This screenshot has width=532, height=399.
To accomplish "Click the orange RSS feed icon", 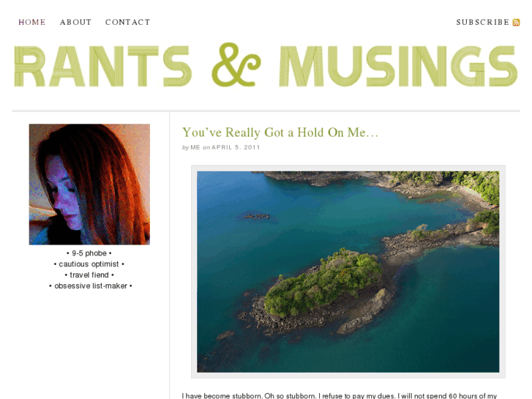I will (x=516, y=23).
